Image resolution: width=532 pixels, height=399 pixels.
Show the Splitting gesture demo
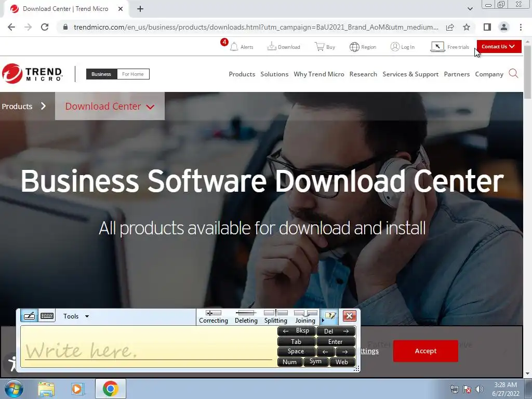(x=275, y=316)
